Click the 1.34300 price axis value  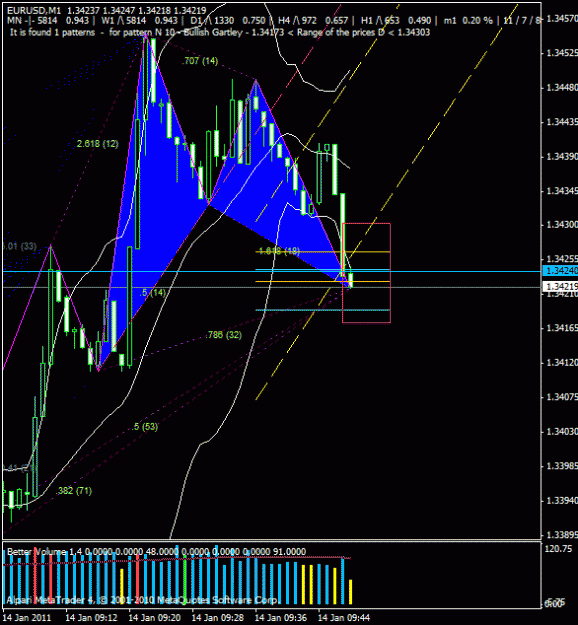point(562,225)
